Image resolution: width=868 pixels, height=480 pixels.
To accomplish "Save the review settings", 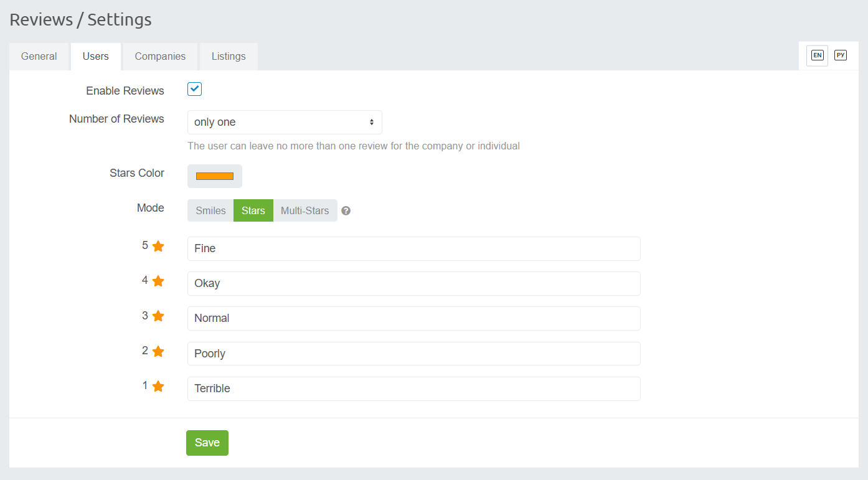I will click(207, 443).
